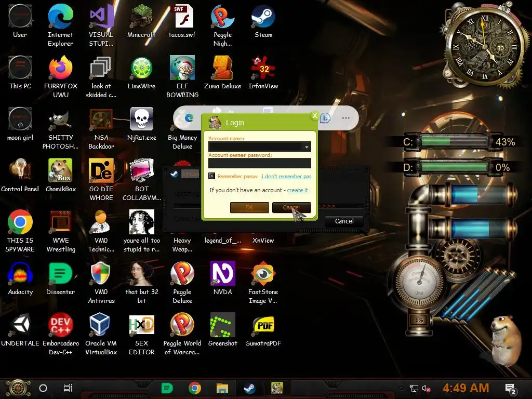Image resolution: width=532 pixels, height=399 pixels.
Task: Open the LimeWire shortcut
Action: (x=141, y=73)
